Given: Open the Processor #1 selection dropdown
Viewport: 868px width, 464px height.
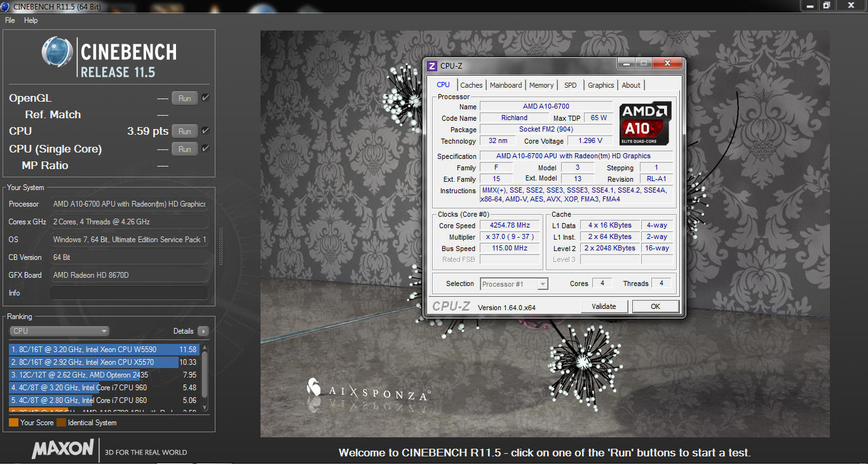Looking at the screenshot, I should click(x=514, y=284).
